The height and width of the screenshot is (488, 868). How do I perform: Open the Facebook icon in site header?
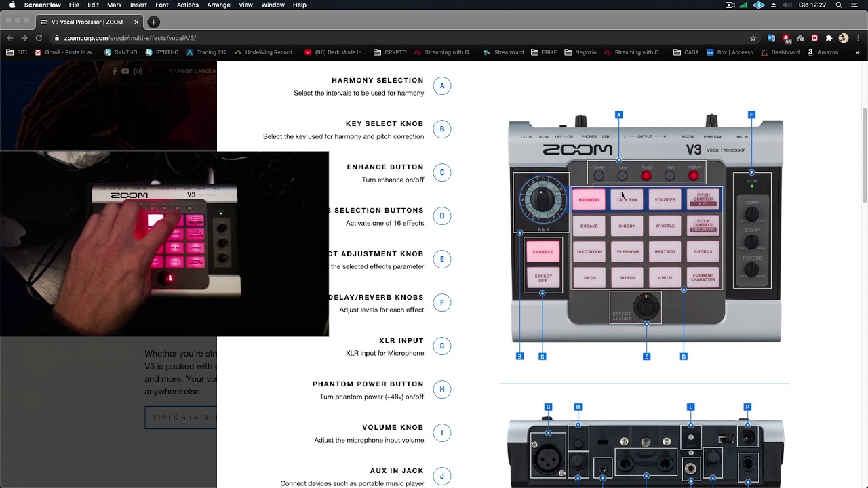click(x=115, y=71)
